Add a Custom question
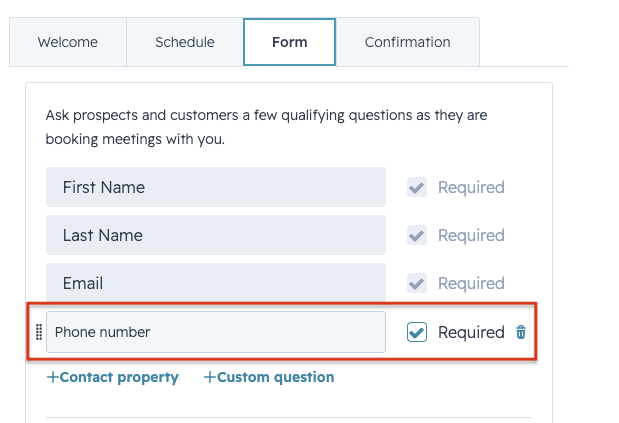The width and height of the screenshot is (619, 423). click(269, 377)
